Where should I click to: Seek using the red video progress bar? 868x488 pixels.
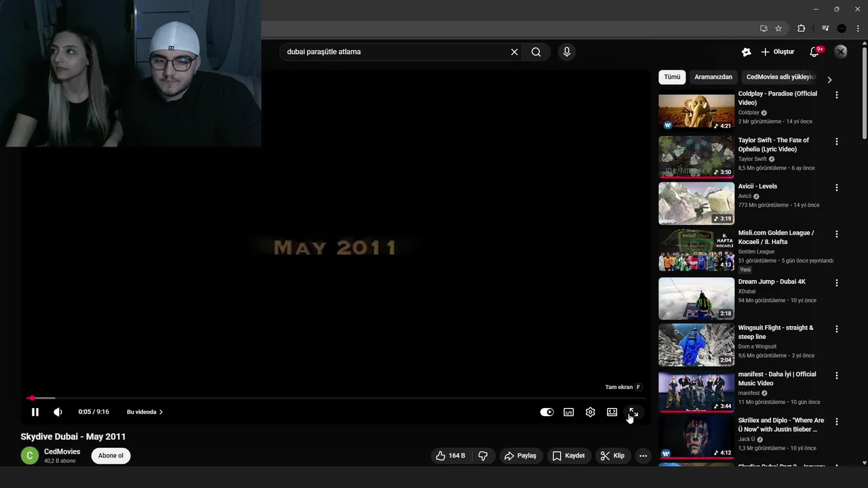tap(336, 398)
